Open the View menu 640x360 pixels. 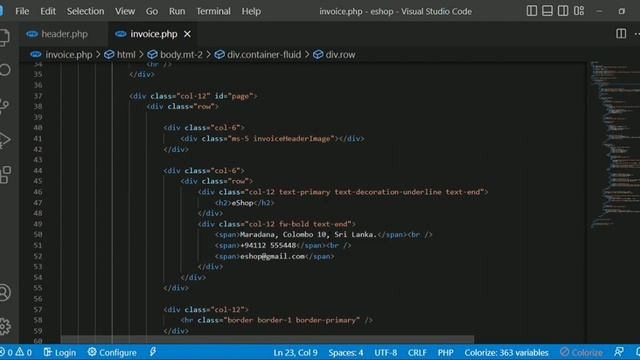click(x=125, y=11)
